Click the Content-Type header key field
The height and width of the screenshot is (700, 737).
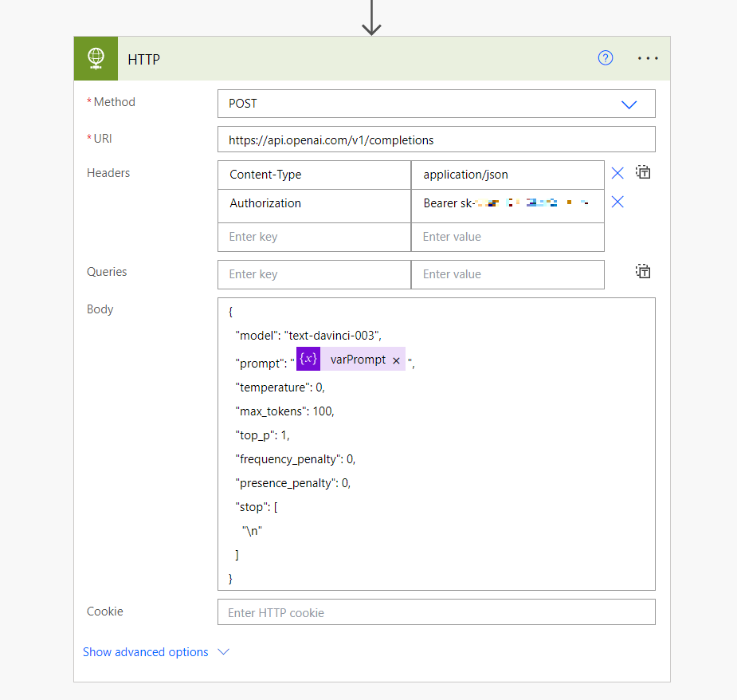coord(314,175)
